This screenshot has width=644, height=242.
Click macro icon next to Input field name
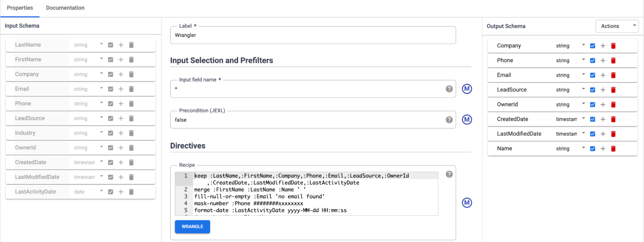tap(467, 89)
